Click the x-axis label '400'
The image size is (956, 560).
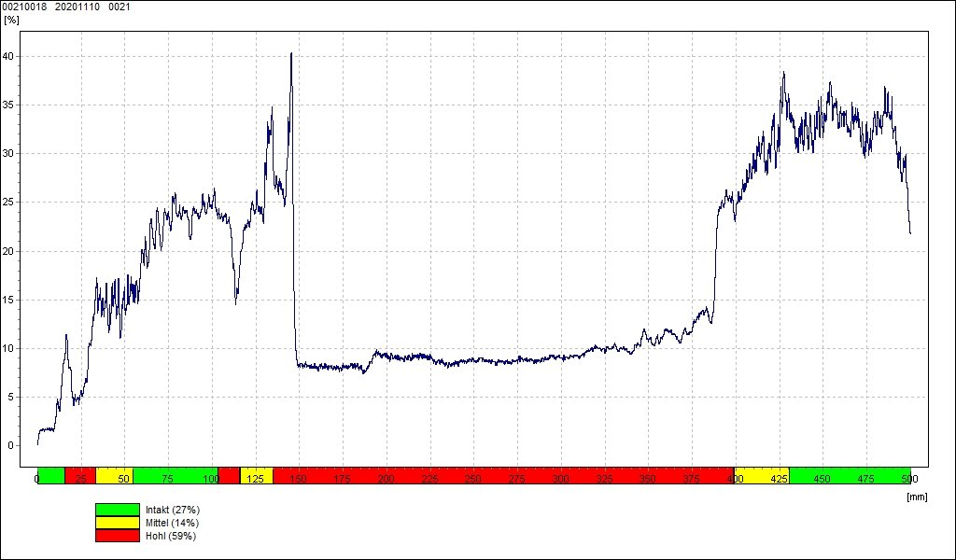[736, 479]
